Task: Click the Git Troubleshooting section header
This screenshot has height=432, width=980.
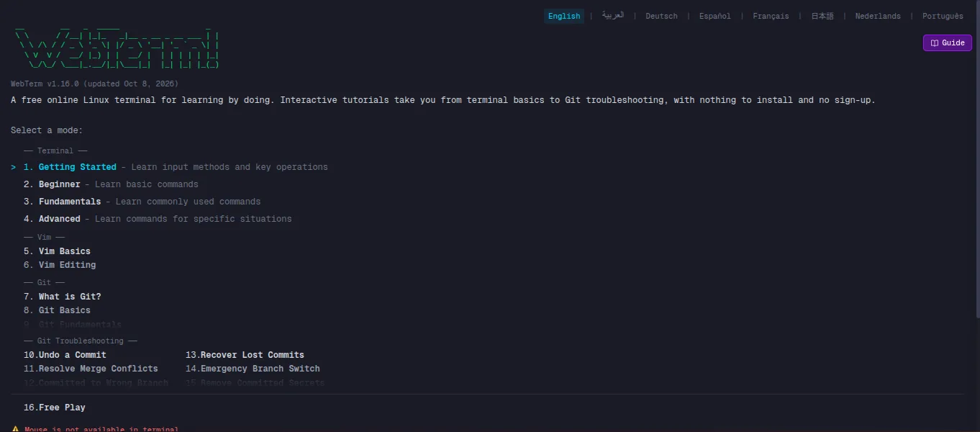Action: pos(80,341)
